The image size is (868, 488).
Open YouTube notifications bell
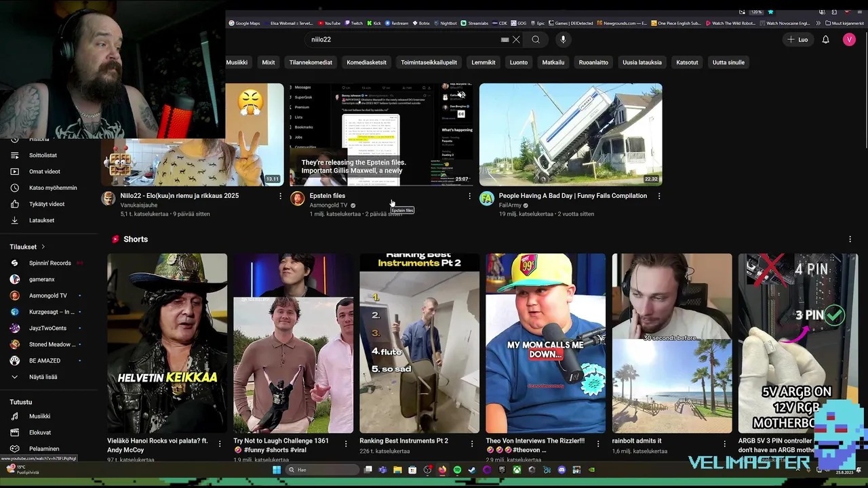point(825,39)
